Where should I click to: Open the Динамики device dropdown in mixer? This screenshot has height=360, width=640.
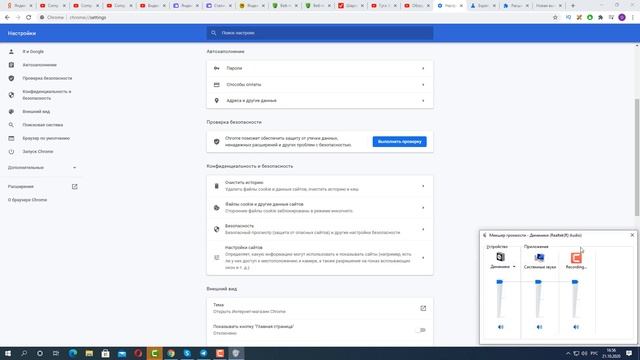click(x=514, y=267)
